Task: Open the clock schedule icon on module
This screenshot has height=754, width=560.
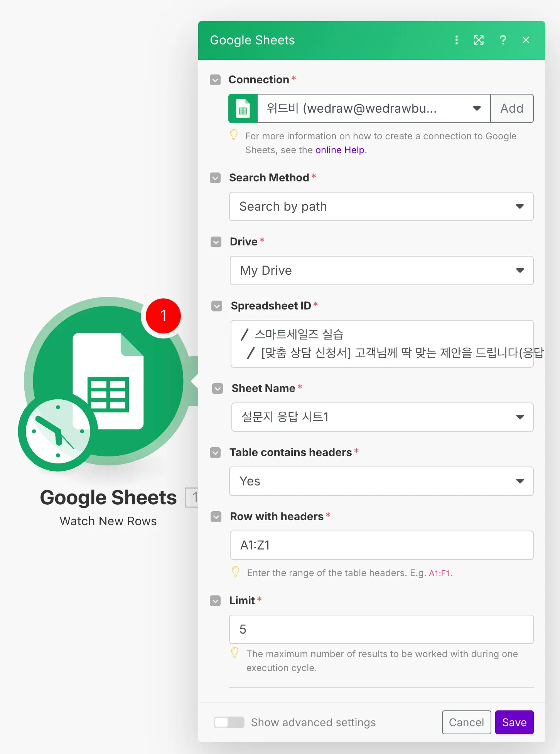Action: point(58,431)
